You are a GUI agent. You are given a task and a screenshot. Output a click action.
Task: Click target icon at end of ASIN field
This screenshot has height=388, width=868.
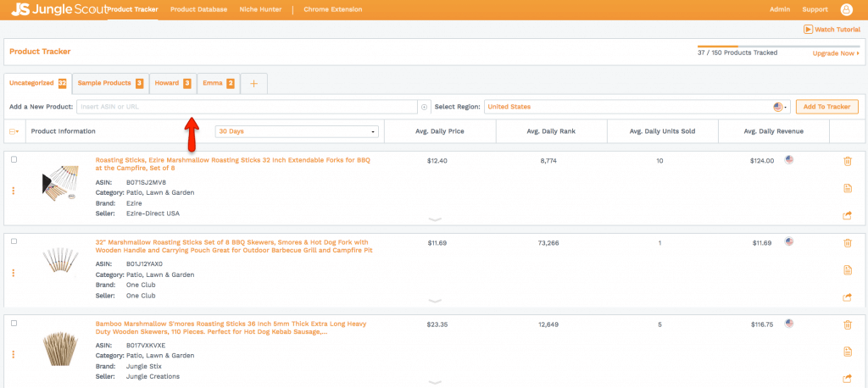point(425,107)
